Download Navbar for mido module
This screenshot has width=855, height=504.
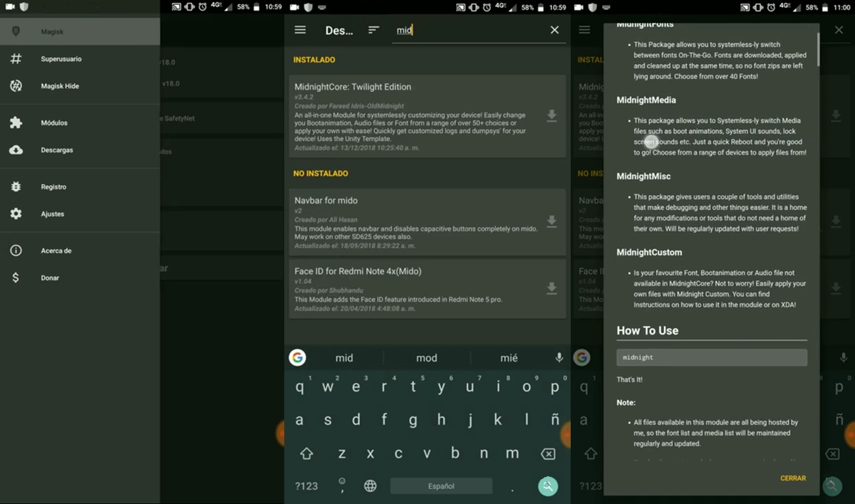pyautogui.click(x=551, y=222)
